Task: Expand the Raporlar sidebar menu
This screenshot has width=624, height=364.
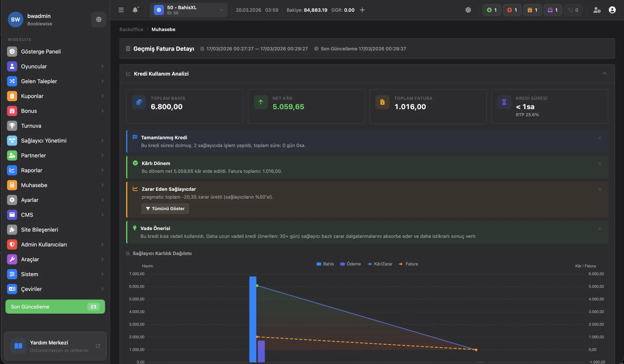Action: pyautogui.click(x=31, y=170)
